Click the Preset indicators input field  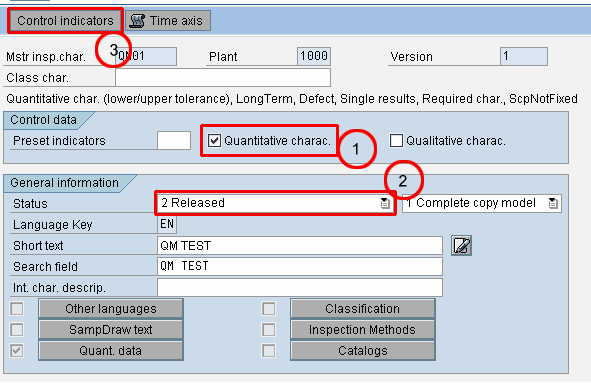coord(174,141)
